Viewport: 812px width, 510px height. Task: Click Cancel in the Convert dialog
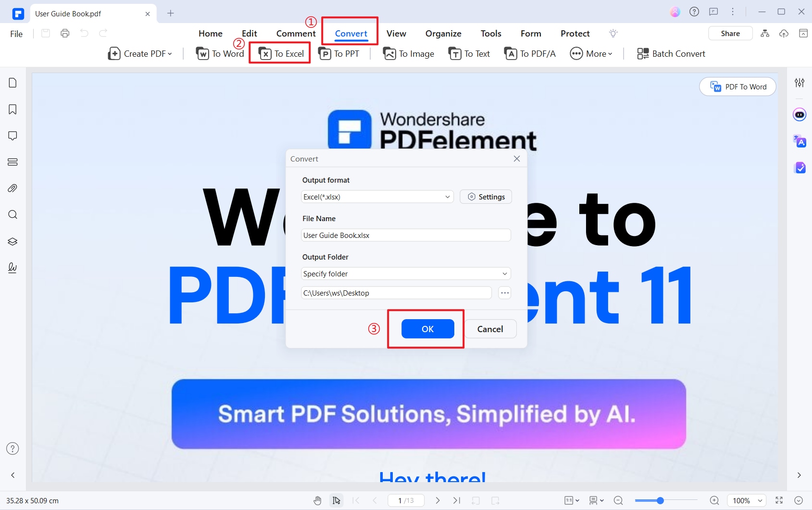(x=490, y=329)
